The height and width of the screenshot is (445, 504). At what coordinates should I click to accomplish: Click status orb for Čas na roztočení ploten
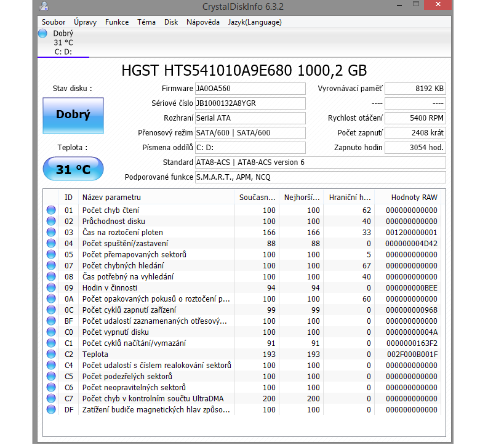point(51,232)
